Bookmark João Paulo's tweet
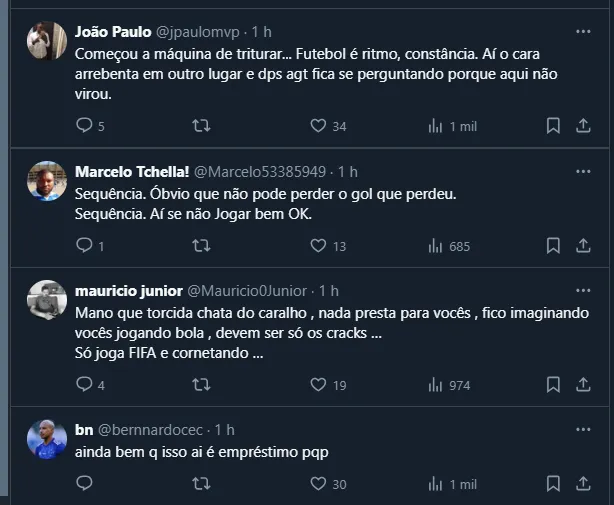Screen dimensions: 614x505 click(553, 126)
